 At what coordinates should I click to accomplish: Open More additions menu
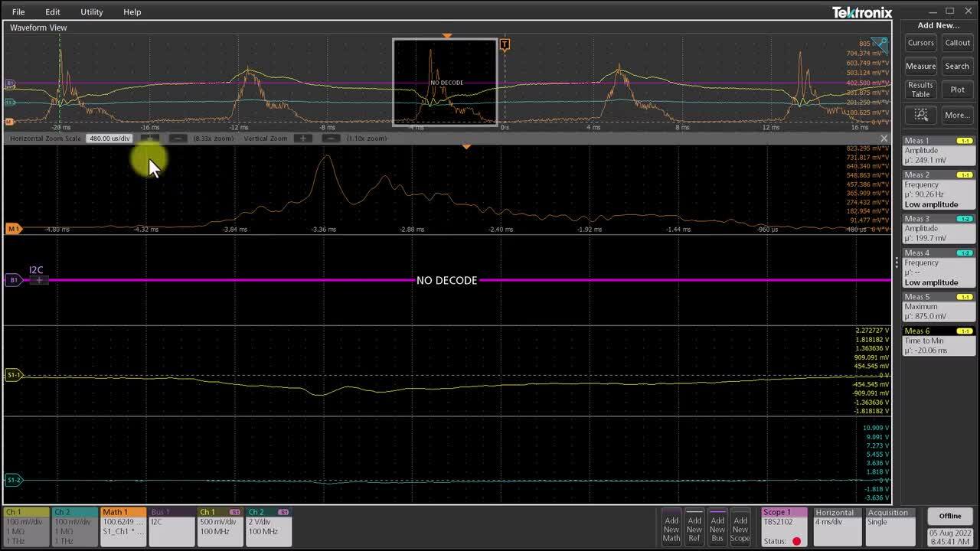point(957,115)
